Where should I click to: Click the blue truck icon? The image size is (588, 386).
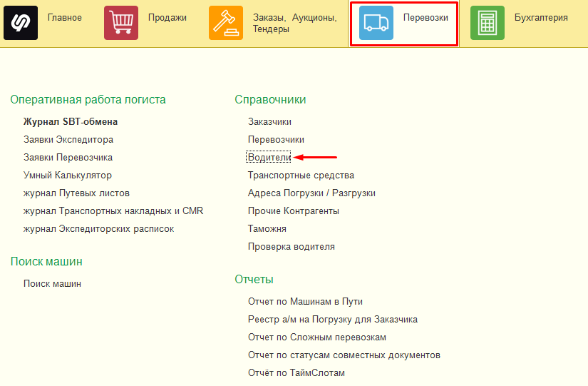click(376, 23)
